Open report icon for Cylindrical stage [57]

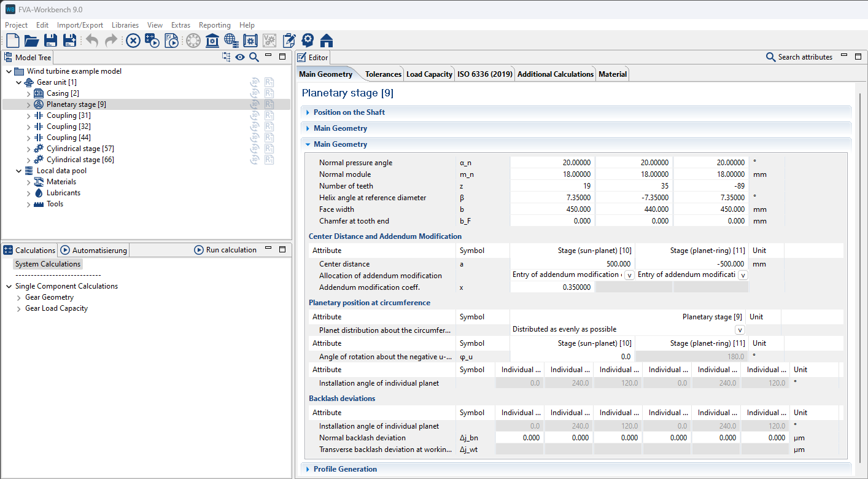[x=269, y=149]
